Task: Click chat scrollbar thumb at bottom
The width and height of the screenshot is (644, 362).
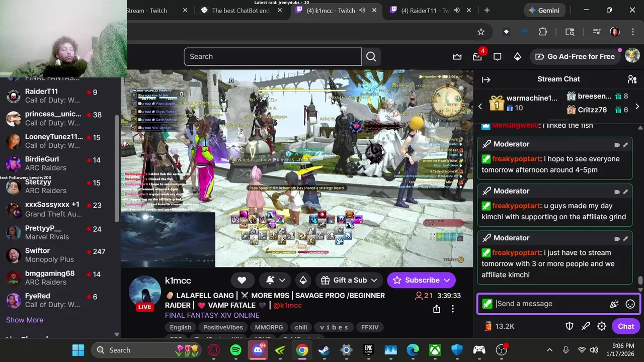Action: coord(640,281)
